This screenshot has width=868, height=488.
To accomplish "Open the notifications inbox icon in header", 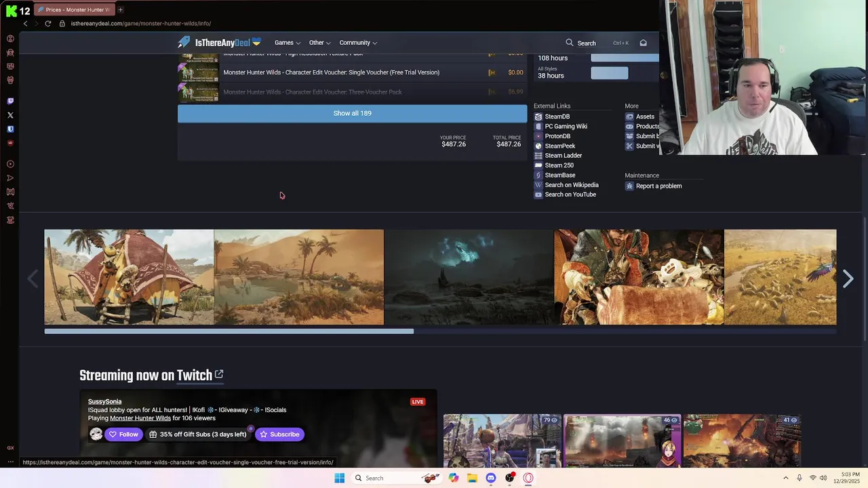I will (x=643, y=43).
